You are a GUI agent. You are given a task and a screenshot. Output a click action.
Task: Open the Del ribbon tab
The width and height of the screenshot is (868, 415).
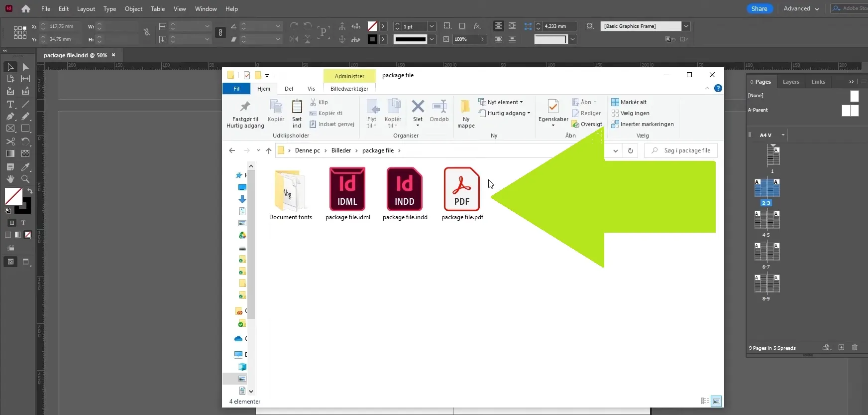click(x=289, y=89)
